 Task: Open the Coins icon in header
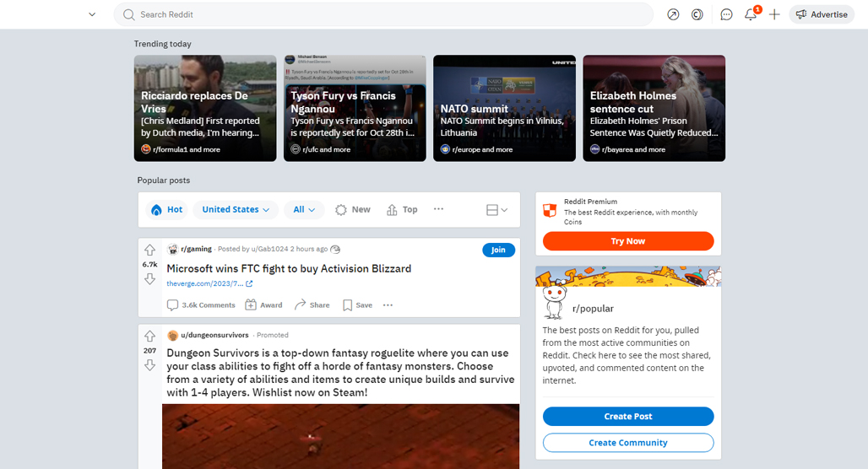[x=697, y=14]
